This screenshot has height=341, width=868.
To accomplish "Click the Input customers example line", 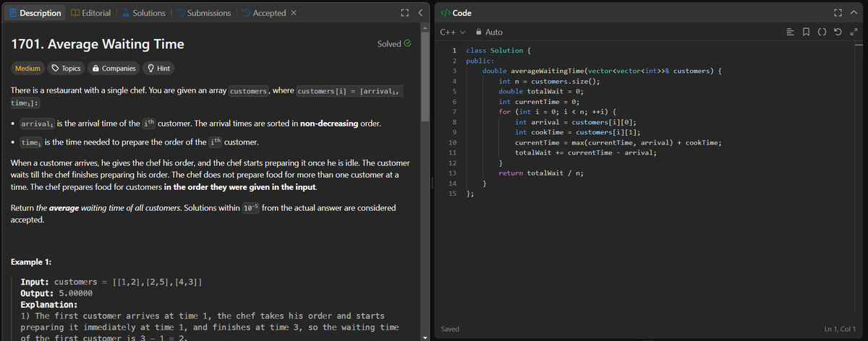I will coord(111,281).
